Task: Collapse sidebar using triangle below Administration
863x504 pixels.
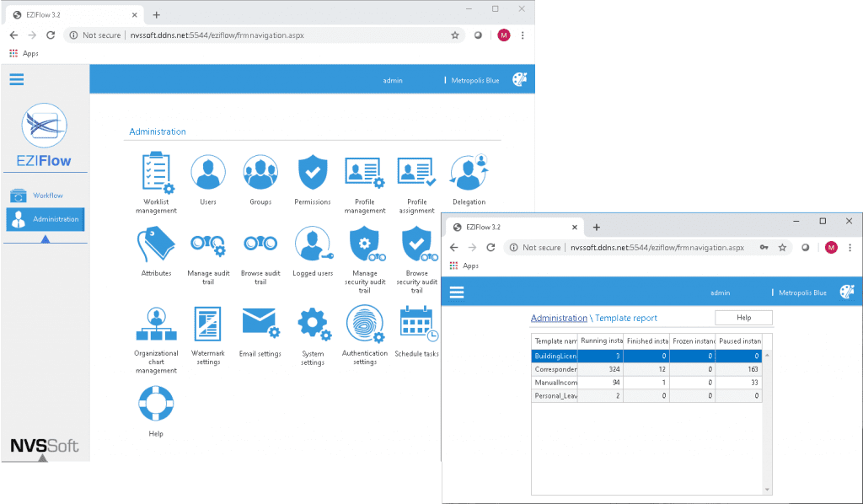Action: coord(45,239)
